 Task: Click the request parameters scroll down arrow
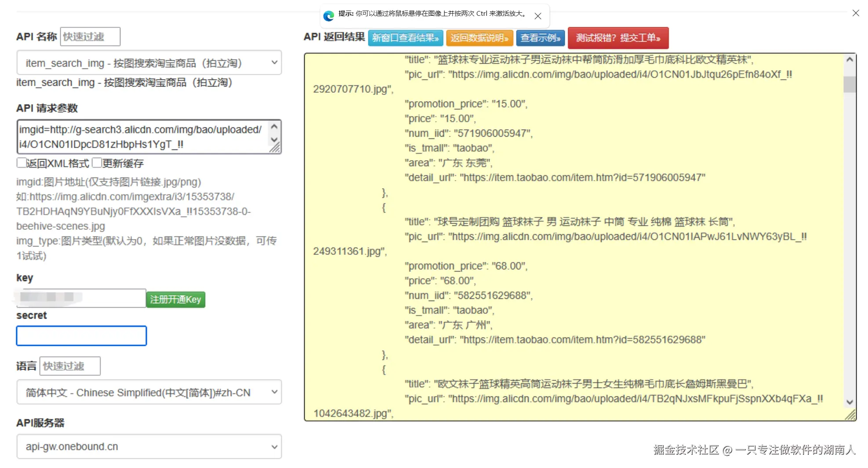click(x=275, y=140)
